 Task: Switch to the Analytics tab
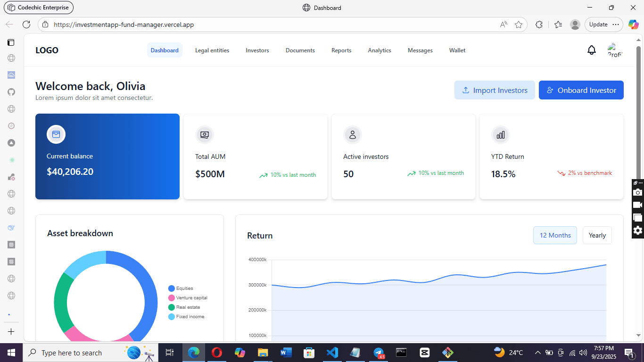[x=380, y=50]
